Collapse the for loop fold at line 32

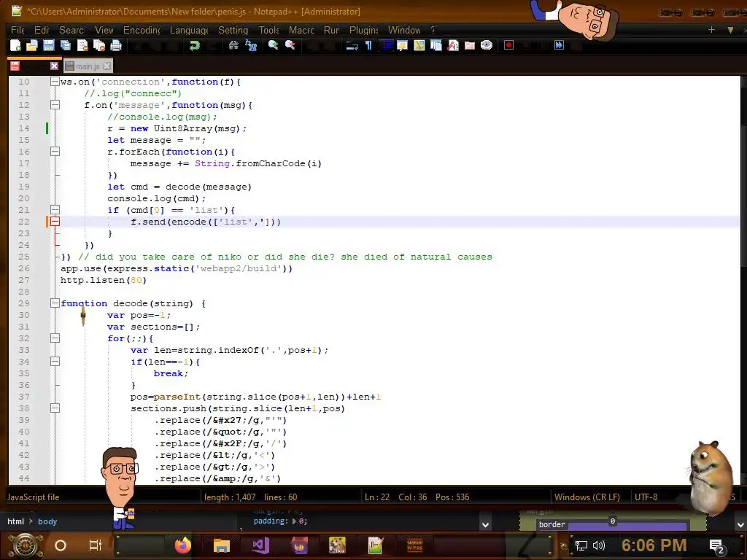[x=55, y=338]
